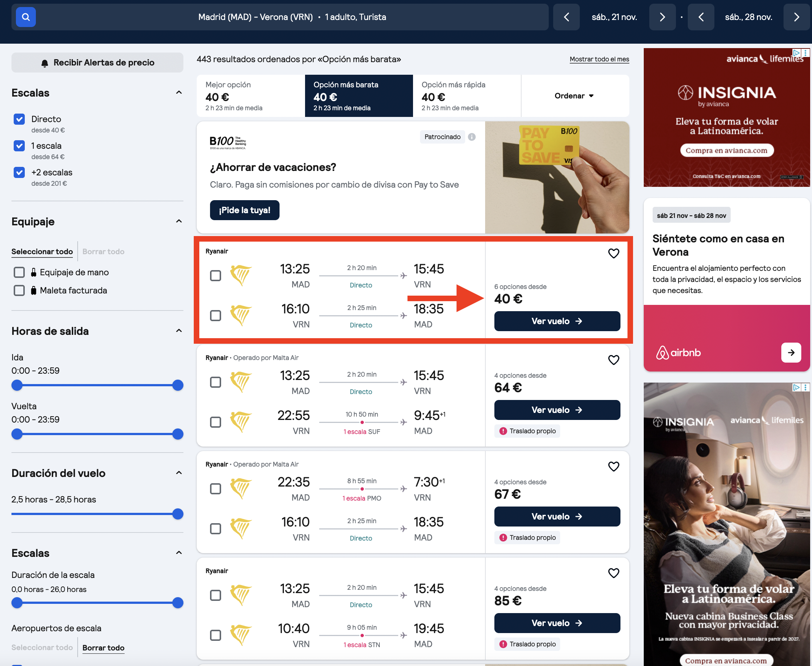Image resolution: width=812 pixels, height=666 pixels.
Task: Click the bell icon for price alerts
Action: tap(45, 63)
